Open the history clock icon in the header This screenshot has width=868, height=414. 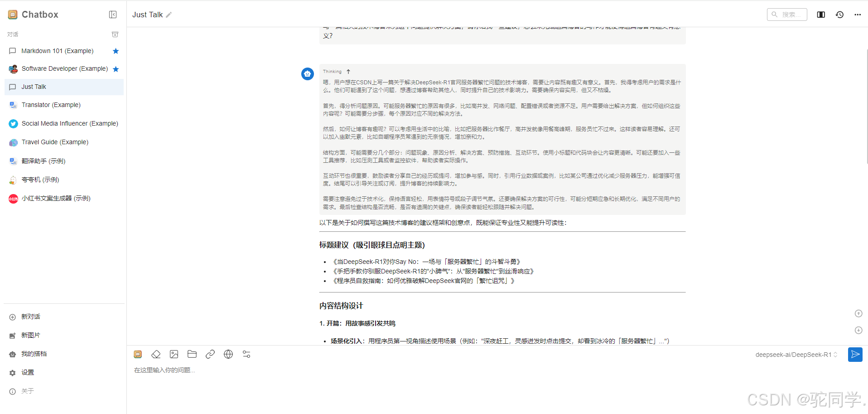click(839, 15)
